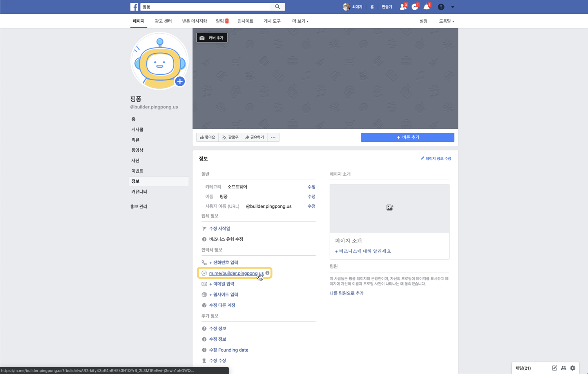Click the blue 버튼 추가 button
The width and height of the screenshot is (588, 374).
[408, 137]
